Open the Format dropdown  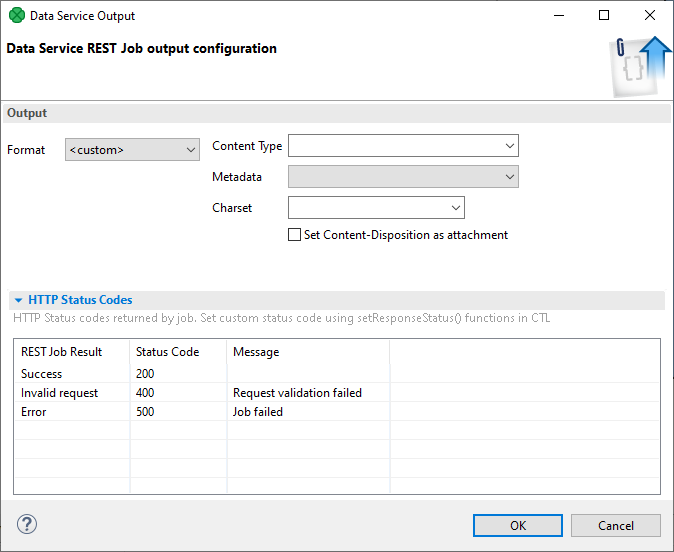click(x=133, y=150)
